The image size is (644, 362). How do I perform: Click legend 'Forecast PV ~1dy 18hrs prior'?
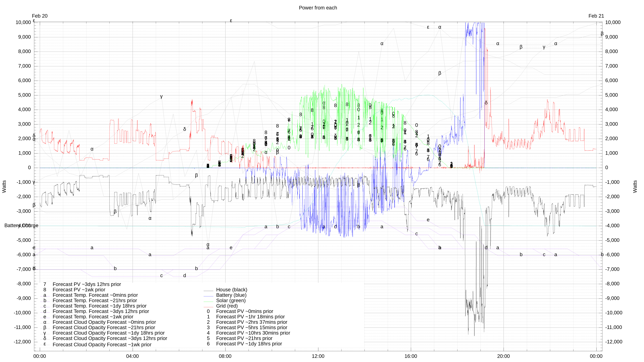coord(249,344)
